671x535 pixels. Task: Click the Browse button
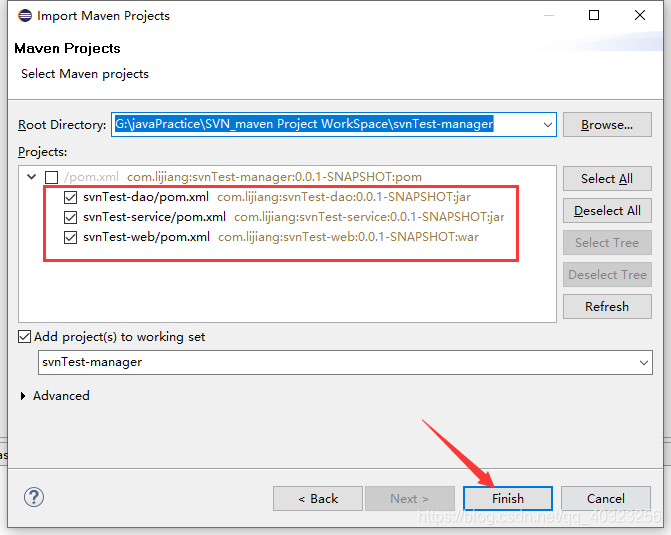pos(607,125)
